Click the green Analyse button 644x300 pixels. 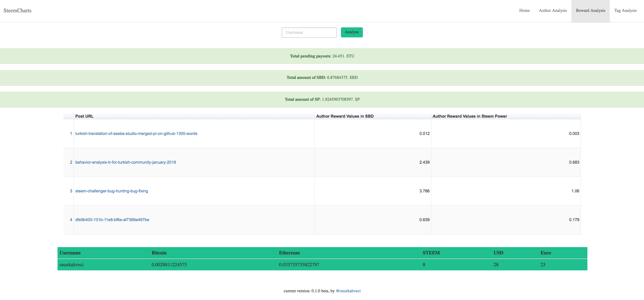351,32
